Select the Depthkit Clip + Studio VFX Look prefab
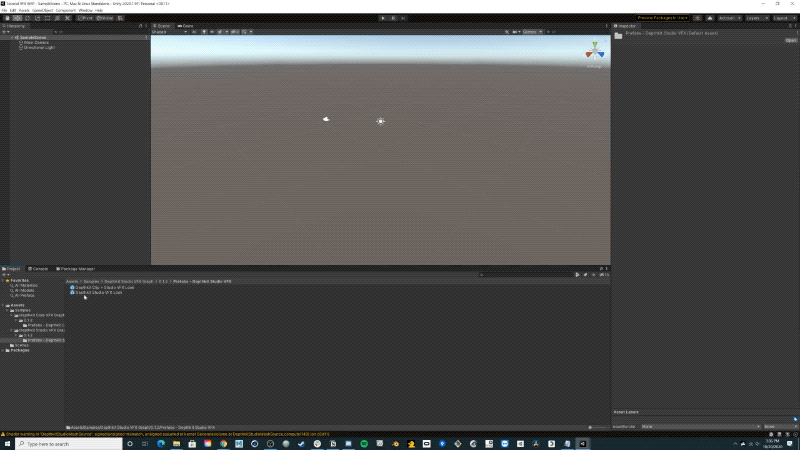The height and width of the screenshot is (450, 800). tap(105, 287)
